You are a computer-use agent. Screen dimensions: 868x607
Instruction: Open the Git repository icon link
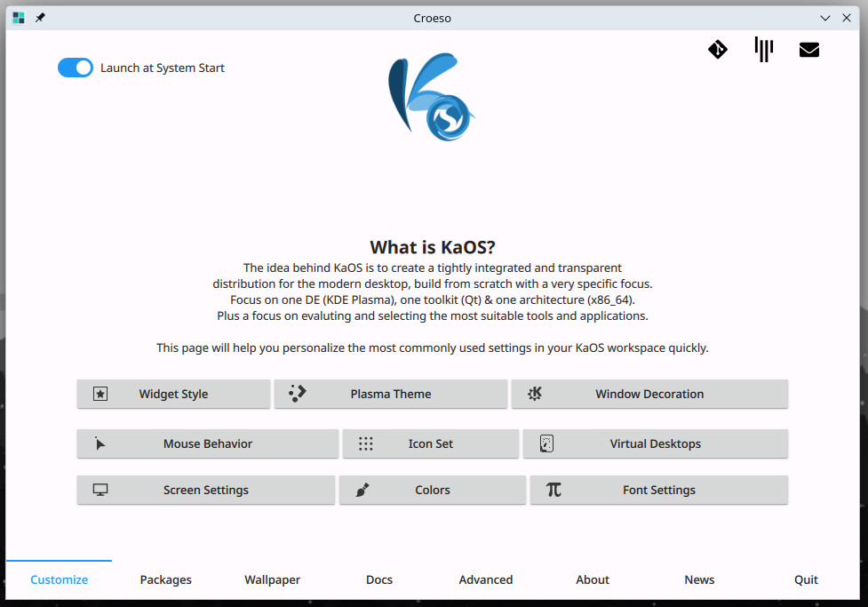[718, 50]
